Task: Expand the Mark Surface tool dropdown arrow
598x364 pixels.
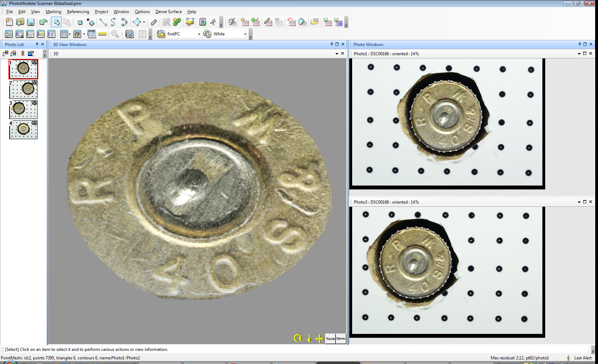Action: pyautogui.click(x=144, y=22)
